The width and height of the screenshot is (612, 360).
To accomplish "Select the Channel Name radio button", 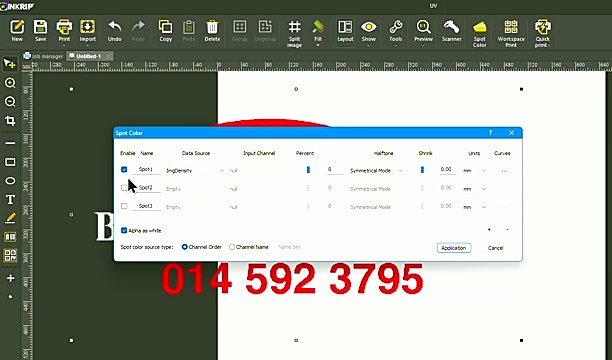I will (x=232, y=247).
